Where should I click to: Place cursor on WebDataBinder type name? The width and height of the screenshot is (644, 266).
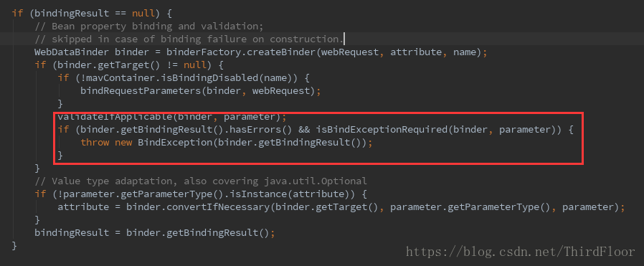coord(72,52)
